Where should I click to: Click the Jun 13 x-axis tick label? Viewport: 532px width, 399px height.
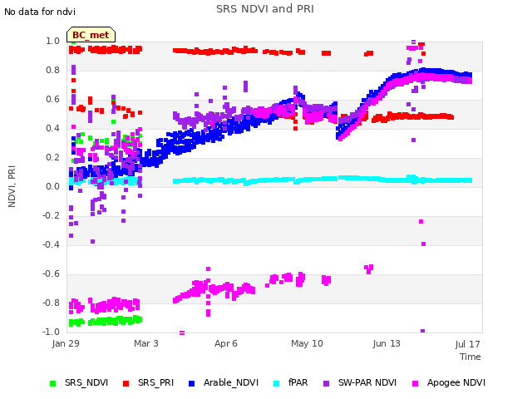pyautogui.click(x=387, y=343)
